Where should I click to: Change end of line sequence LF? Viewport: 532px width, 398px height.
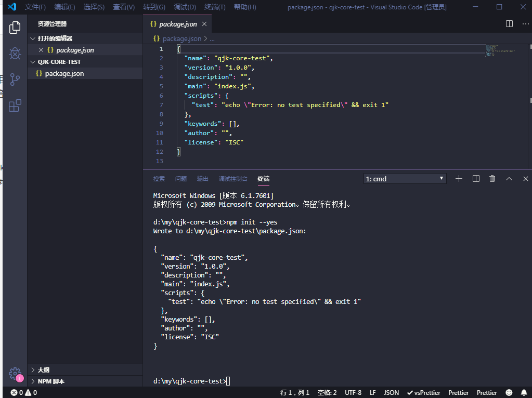coord(372,393)
